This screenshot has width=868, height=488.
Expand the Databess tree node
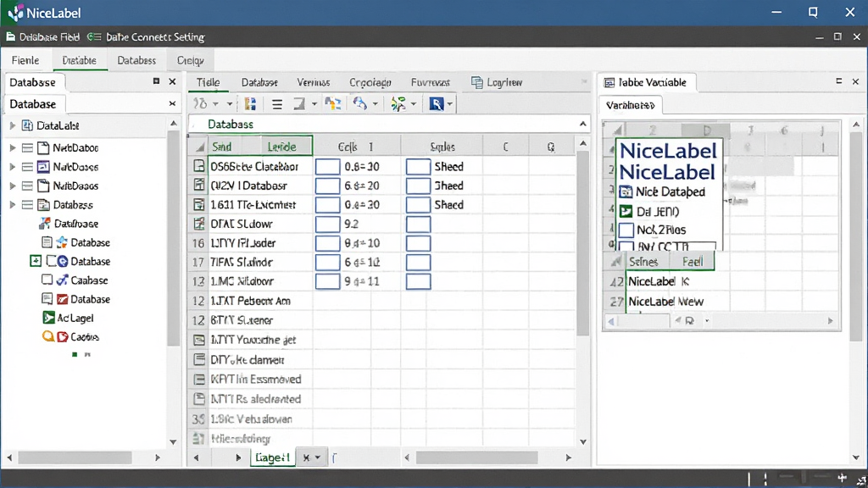tap(12, 205)
